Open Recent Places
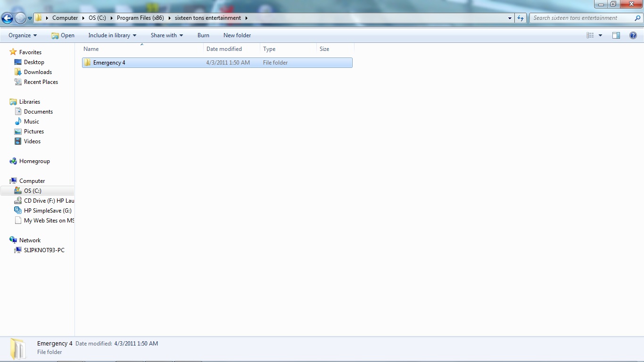The height and width of the screenshot is (362, 644). (41, 82)
